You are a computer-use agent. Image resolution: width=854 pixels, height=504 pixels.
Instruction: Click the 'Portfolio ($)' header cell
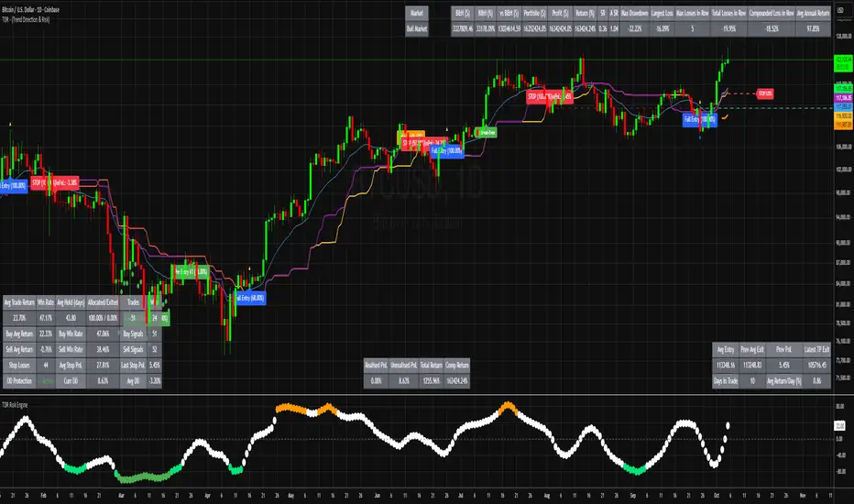(x=534, y=13)
